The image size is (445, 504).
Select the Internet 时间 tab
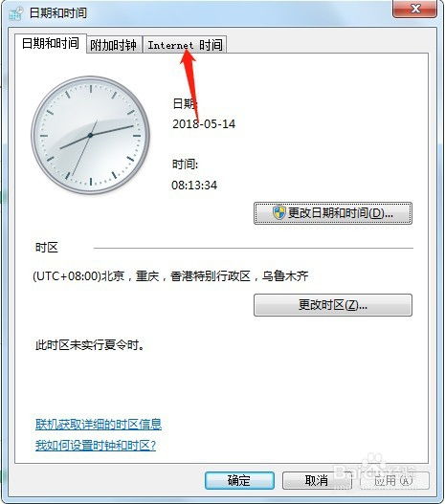coord(185,45)
